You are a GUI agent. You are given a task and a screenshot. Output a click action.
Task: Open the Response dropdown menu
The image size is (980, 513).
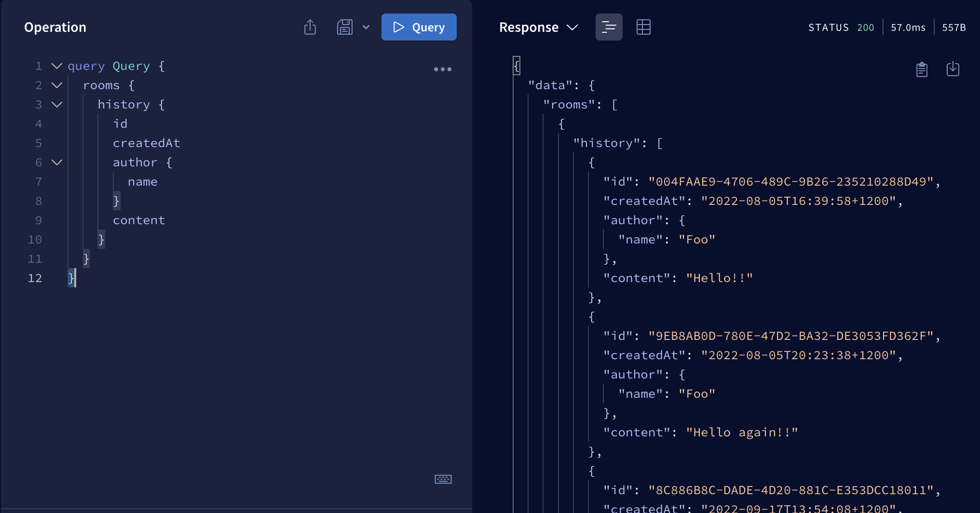[538, 27]
